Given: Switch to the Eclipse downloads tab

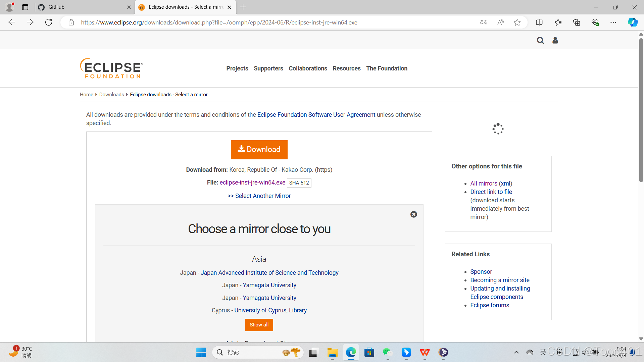Looking at the screenshot, I should [185, 7].
